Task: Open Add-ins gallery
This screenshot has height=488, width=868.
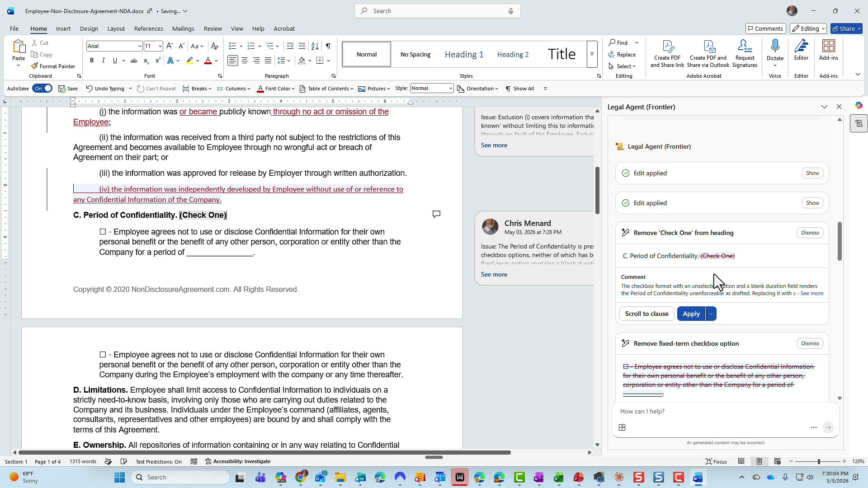Action: 828,50
